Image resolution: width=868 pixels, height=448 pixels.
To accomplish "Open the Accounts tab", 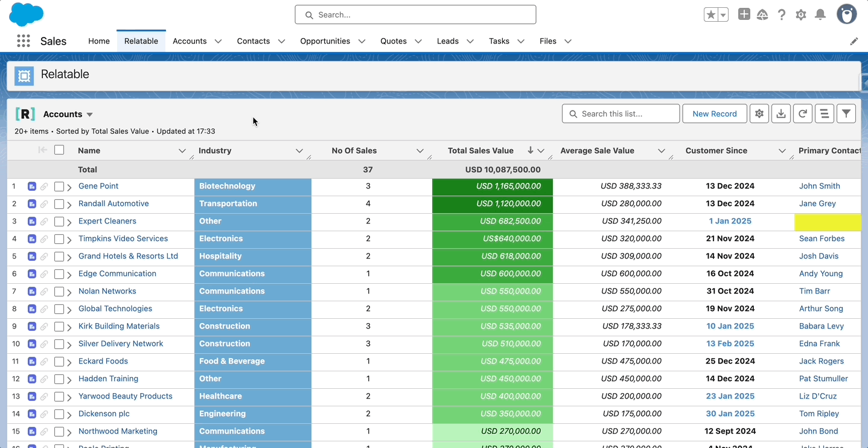I will pos(190,41).
